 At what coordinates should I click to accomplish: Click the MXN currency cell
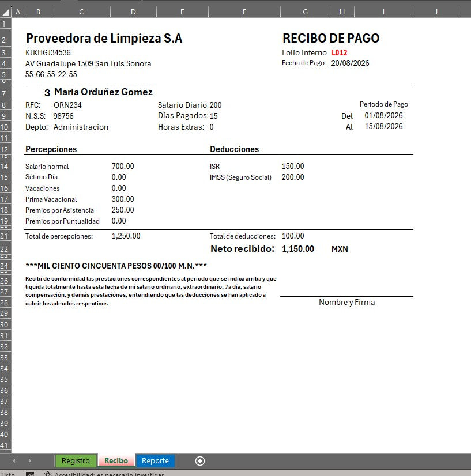340,249
